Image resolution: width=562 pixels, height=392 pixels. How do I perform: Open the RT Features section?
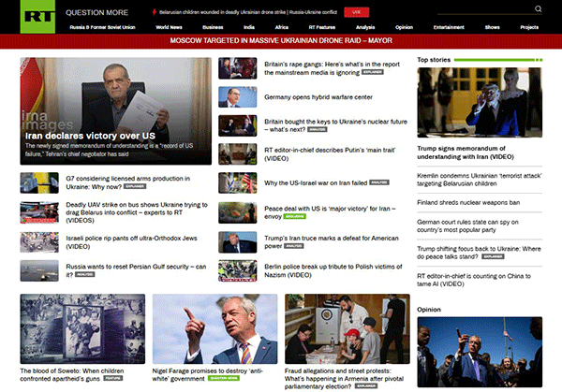pyautogui.click(x=322, y=27)
